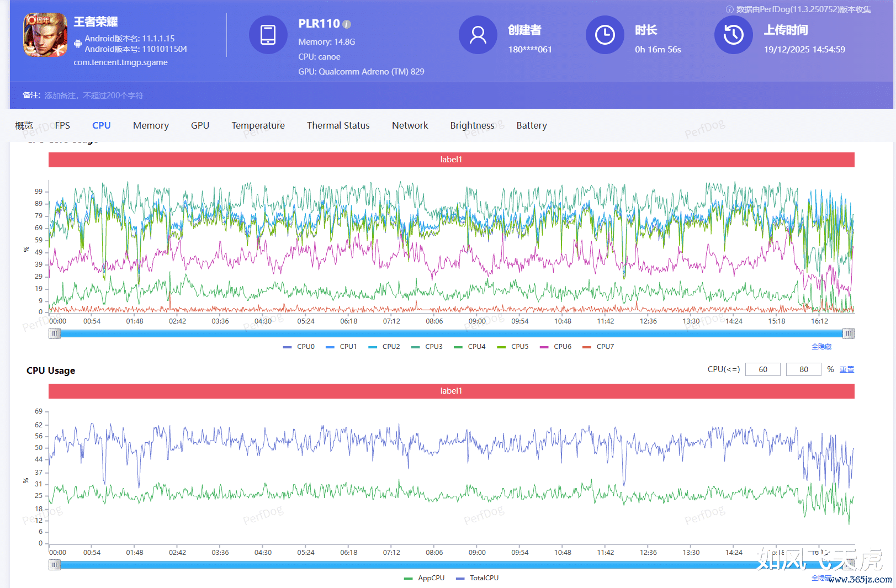Click the small Android robot icon
This screenshot has width=896, height=588.
[x=78, y=44]
